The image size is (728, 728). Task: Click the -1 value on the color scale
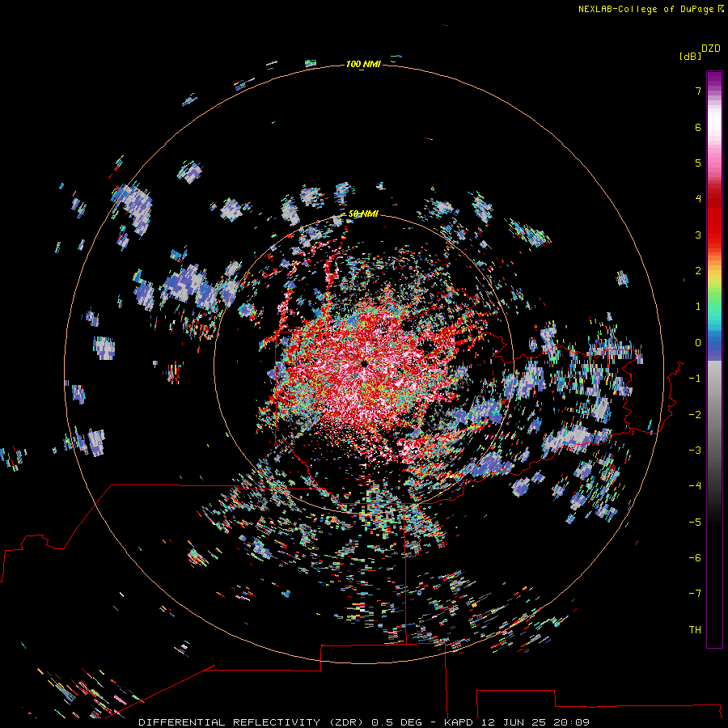tap(695, 379)
